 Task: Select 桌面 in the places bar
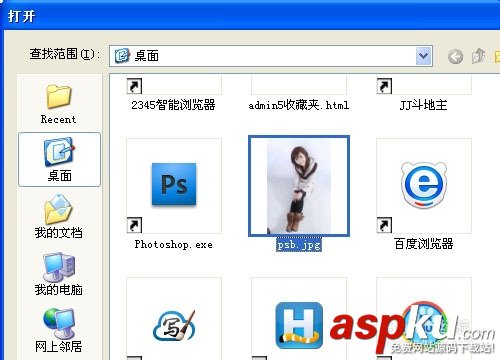pyautogui.click(x=59, y=159)
